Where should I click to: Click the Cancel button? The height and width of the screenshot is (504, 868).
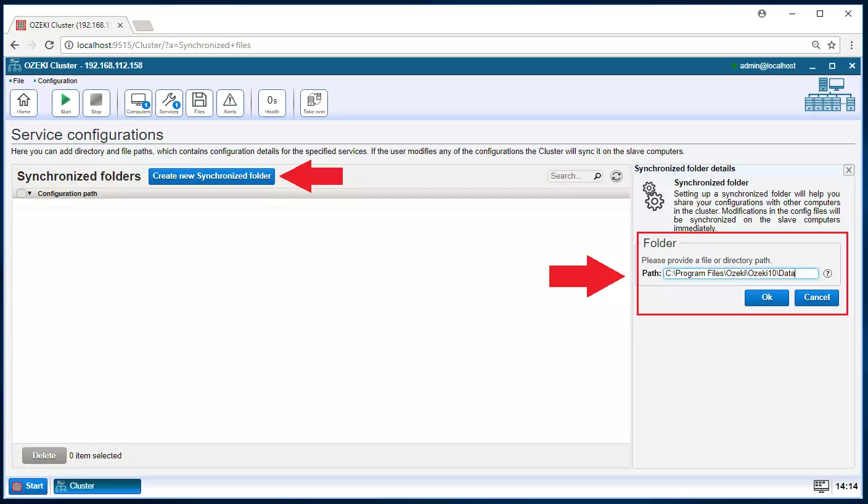click(x=817, y=298)
